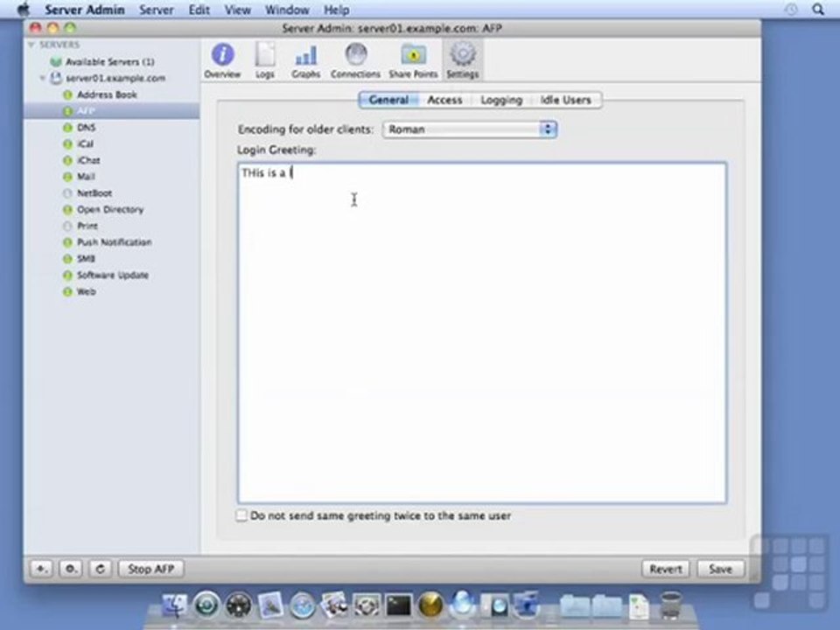Open the Mail stamp icon in the Dock
Image resolution: width=840 pixels, height=630 pixels.
coord(270,605)
